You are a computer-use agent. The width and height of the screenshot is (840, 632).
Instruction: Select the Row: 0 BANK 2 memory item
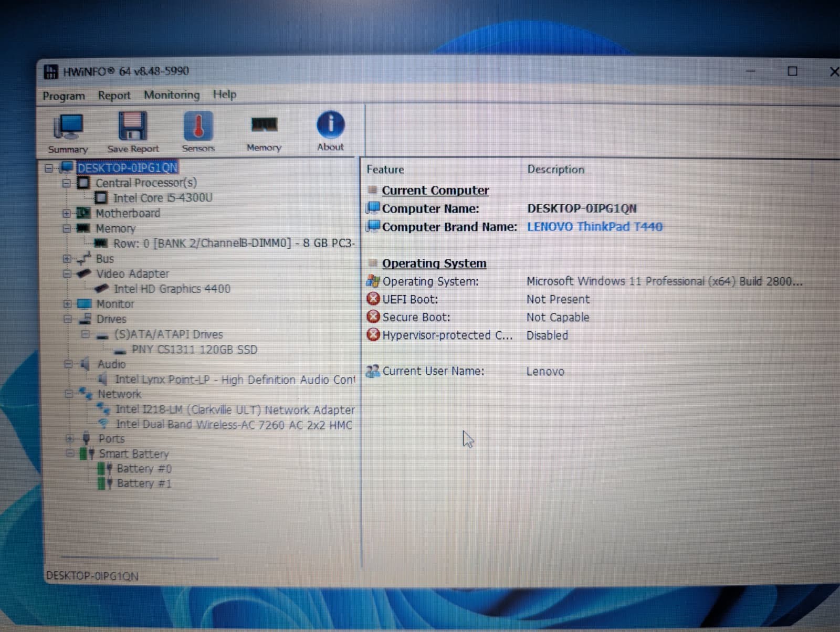(x=234, y=243)
